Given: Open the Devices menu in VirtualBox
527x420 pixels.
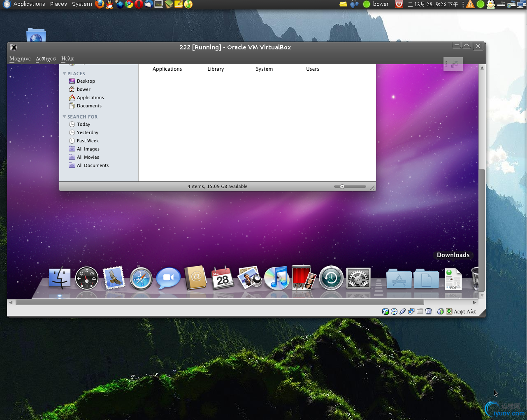Looking at the screenshot, I should [46, 58].
